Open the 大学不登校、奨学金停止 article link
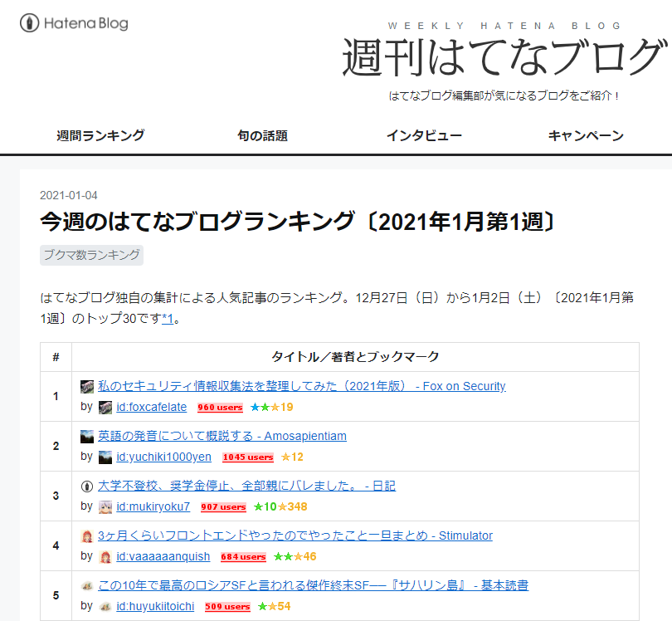This screenshot has height=621, width=672. (247, 486)
